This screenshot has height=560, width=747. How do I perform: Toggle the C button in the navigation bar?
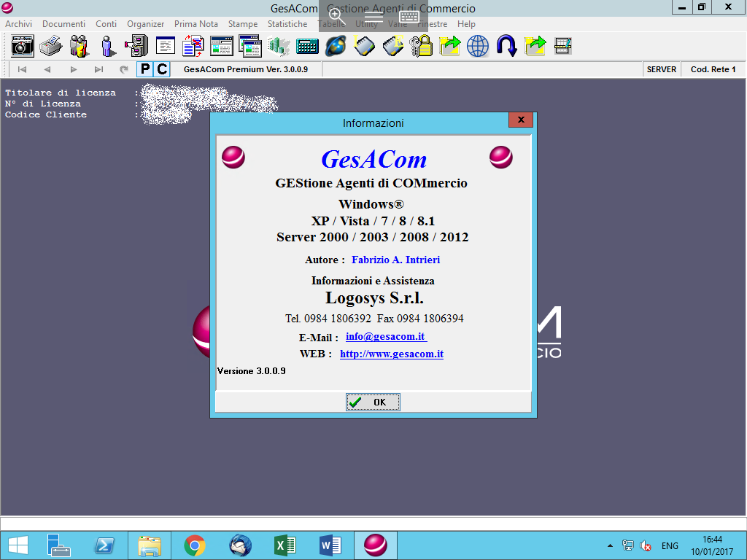162,69
